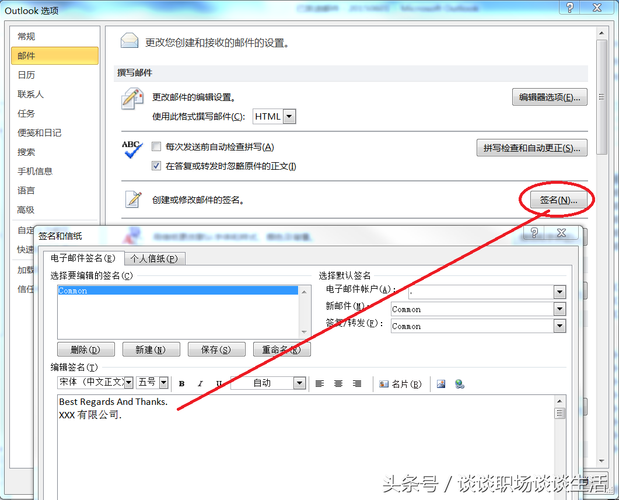Toggle underline formatting in signature editor
Viewport: 619px width, 500px height.
click(x=218, y=384)
